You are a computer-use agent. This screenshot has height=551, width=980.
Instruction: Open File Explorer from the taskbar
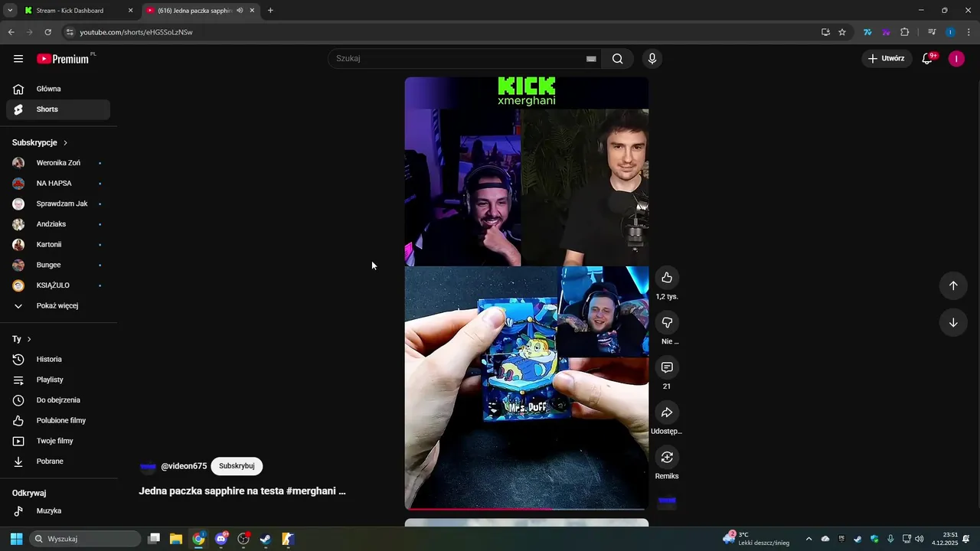pyautogui.click(x=176, y=539)
